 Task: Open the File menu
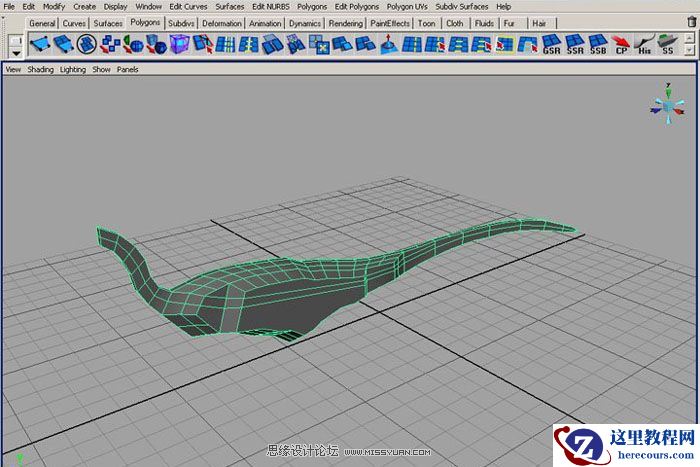(x=9, y=7)
